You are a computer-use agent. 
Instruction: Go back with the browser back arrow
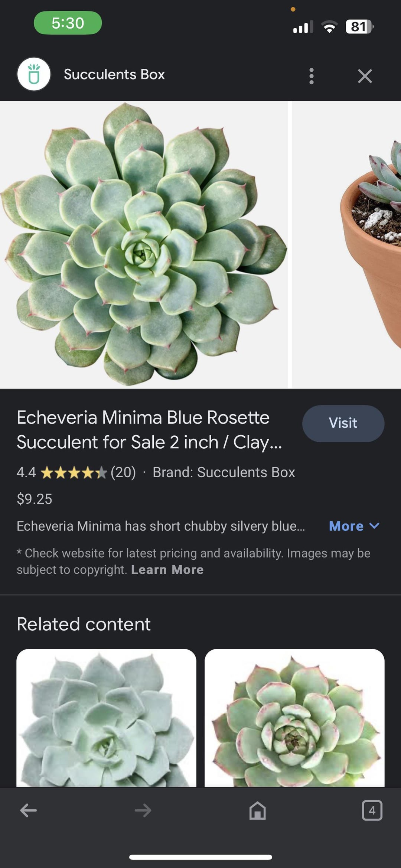coord(29,810)
